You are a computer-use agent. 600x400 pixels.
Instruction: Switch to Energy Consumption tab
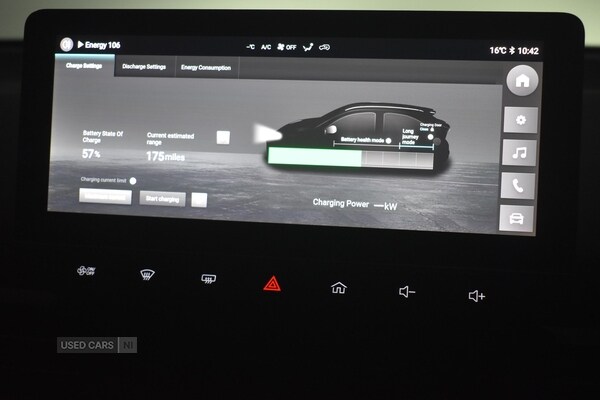pyautogui.click(x=205, y=68)
